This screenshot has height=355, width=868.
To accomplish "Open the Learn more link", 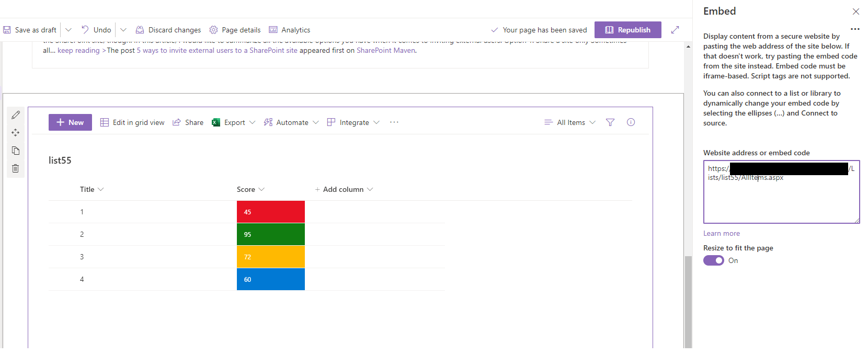I will coord(722,233).
